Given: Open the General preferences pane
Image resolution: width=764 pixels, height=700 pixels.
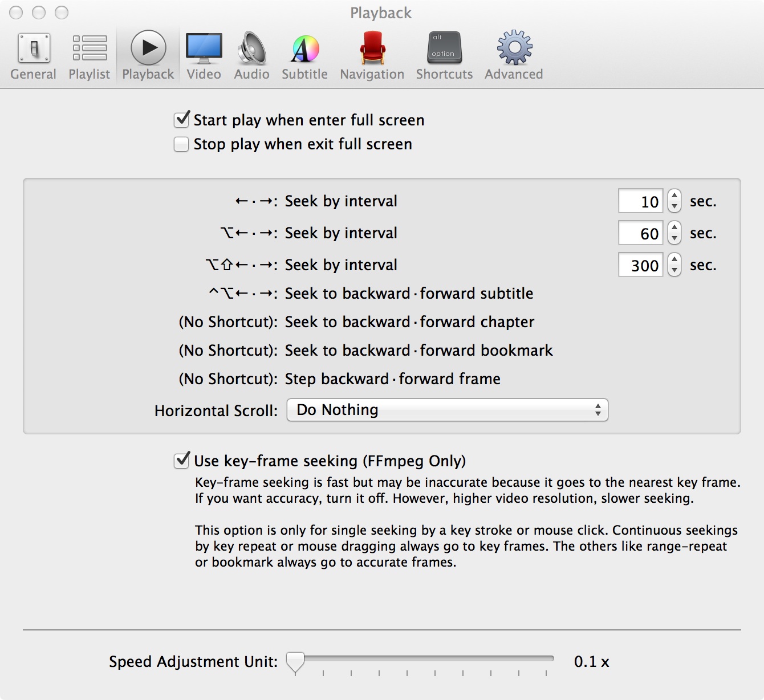Looking at the screenshot, I should 34,56.
